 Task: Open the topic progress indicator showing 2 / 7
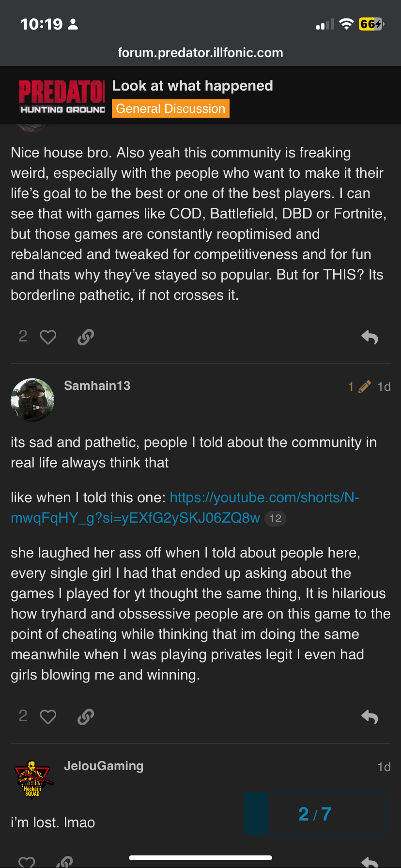[315, 814]
